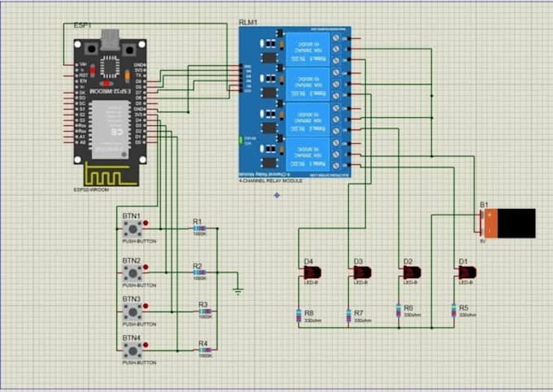Click the RLM1 reference label
553x392 pixels.
pyautogui.click(x=248, y=23)
